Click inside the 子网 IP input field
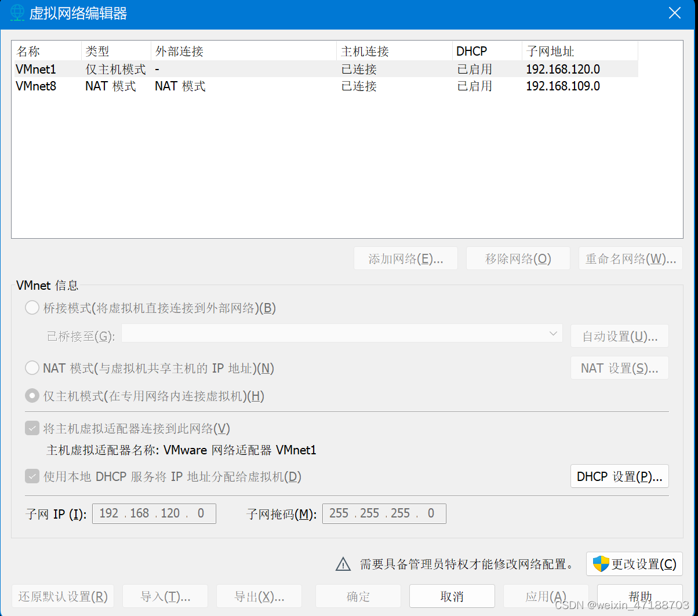 coord(154,513)
